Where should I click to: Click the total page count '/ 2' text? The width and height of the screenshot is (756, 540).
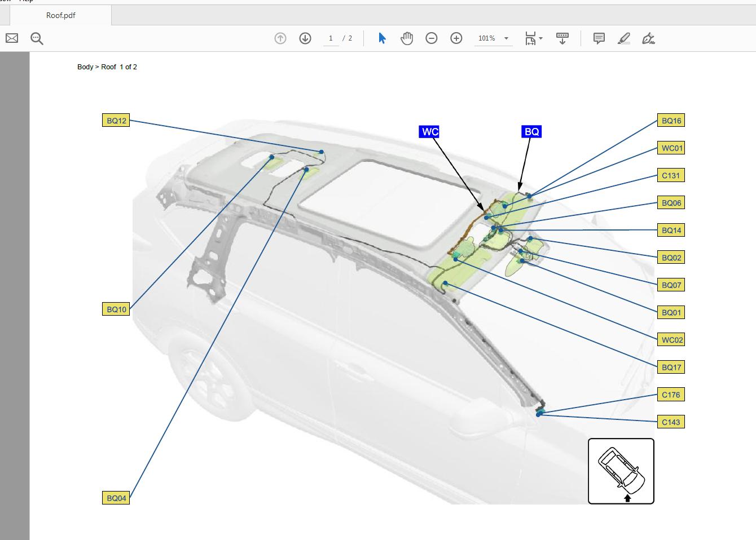tap(348, 38)
